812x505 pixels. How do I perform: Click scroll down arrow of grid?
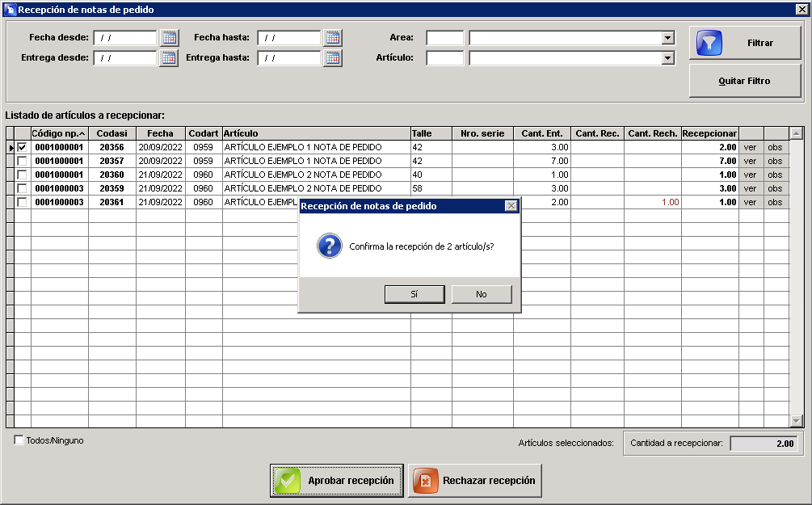click(x=797, y=421)
